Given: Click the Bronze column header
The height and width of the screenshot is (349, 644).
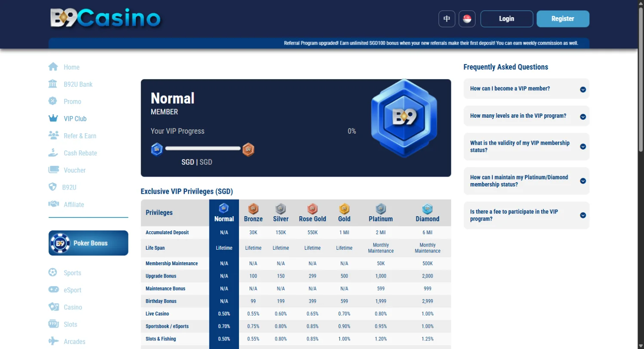Looking at the screenshot, I should tap(253, 212).
